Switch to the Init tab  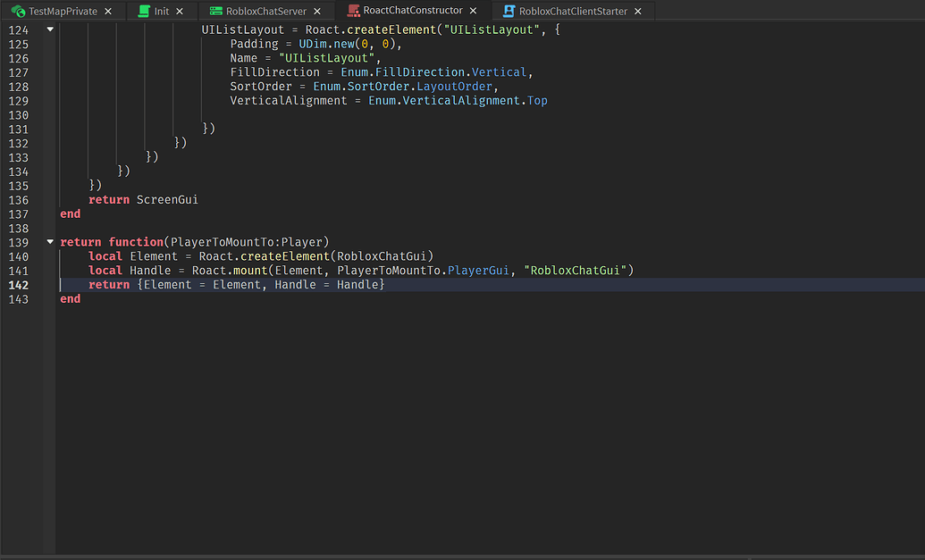point(161,12)
